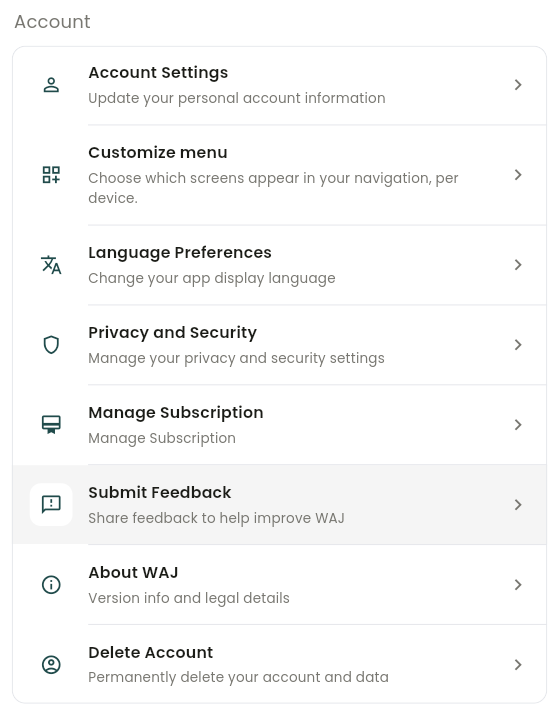558x722 pixels.
Task: Click the shield icon for Privacy and Security
Action: [x=51, y=345]
